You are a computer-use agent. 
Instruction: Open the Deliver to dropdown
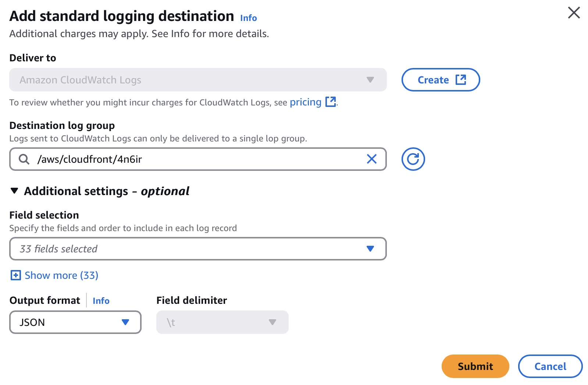click(x=198, y=80)
